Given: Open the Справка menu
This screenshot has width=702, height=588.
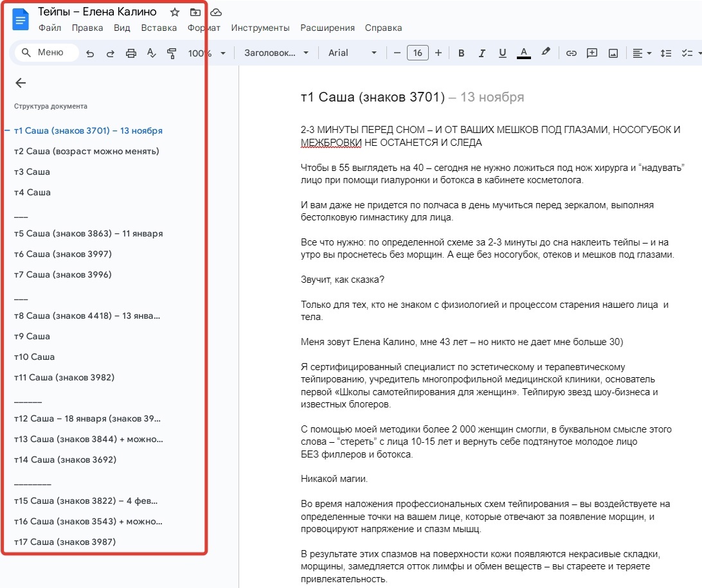Looking at the screenshot, I should tap(383, 28).
